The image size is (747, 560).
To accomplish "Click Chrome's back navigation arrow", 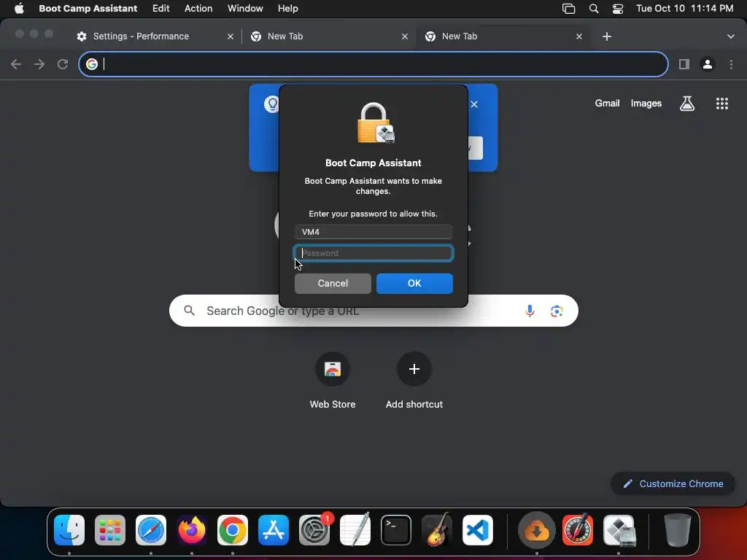I will pyautogui.click(x=16, y=64).
